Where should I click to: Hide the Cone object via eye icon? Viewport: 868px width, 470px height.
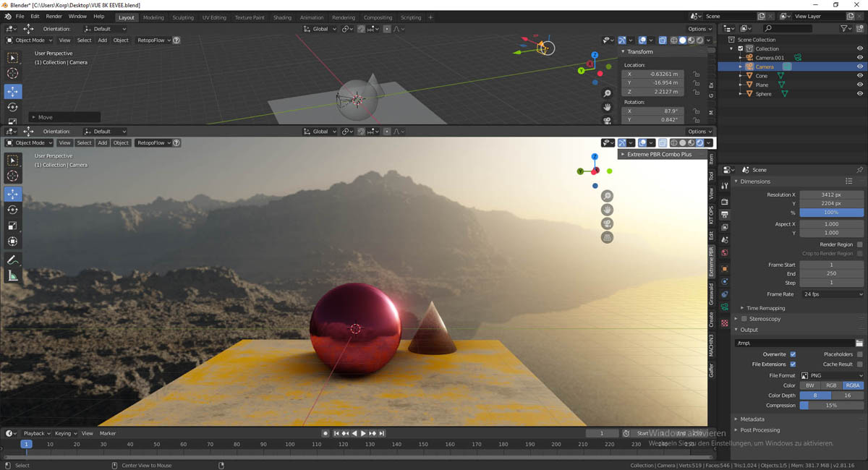[860, 76]
